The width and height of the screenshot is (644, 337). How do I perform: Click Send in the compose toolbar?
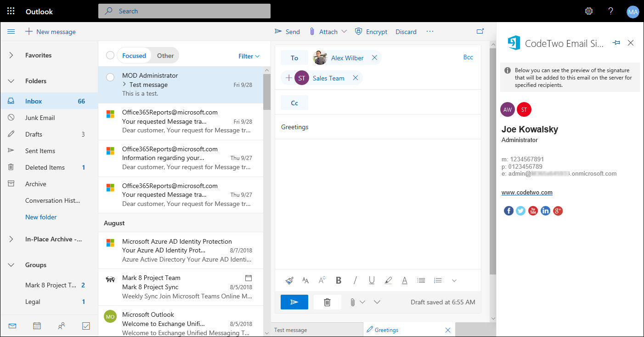(287, 32)
